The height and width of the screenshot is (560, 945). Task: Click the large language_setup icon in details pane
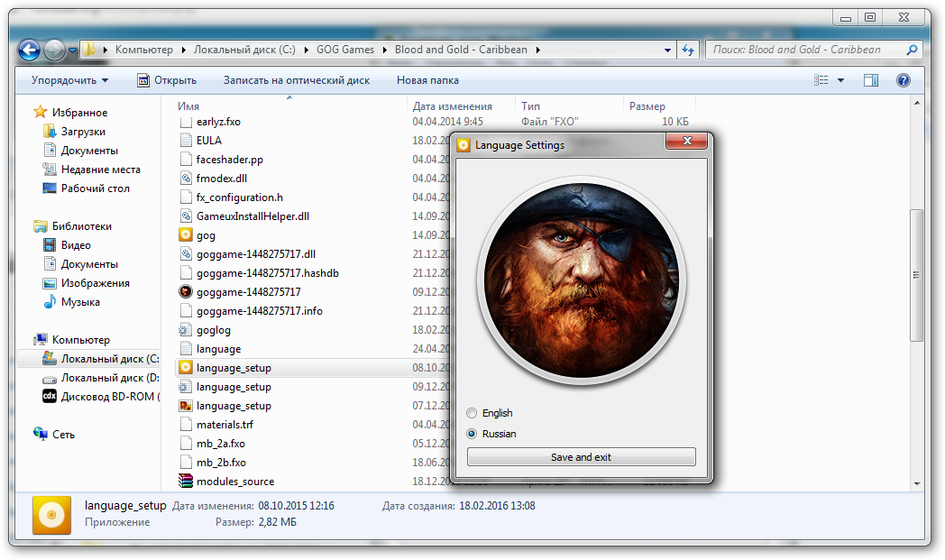tap(51, 516)
